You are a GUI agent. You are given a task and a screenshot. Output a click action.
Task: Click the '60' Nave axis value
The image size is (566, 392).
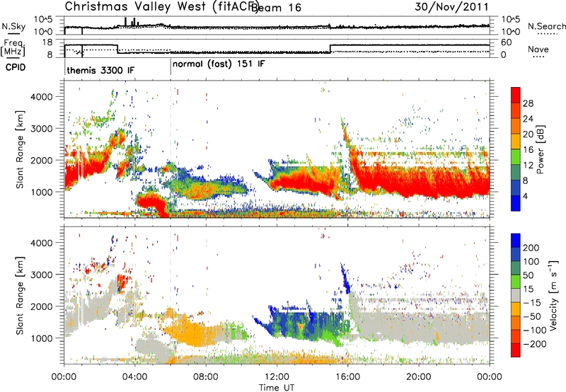[507, 42]
